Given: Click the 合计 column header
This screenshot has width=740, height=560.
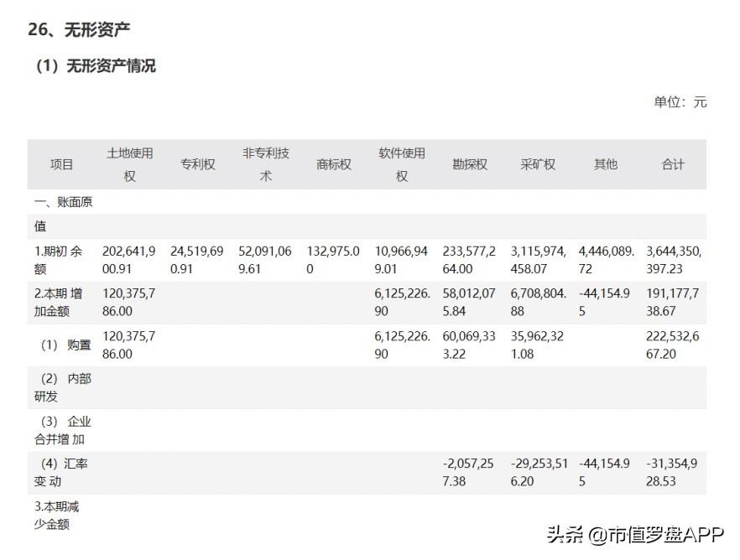Looking at the screenshot, I should pyautogui.click(x=670, y=164).
